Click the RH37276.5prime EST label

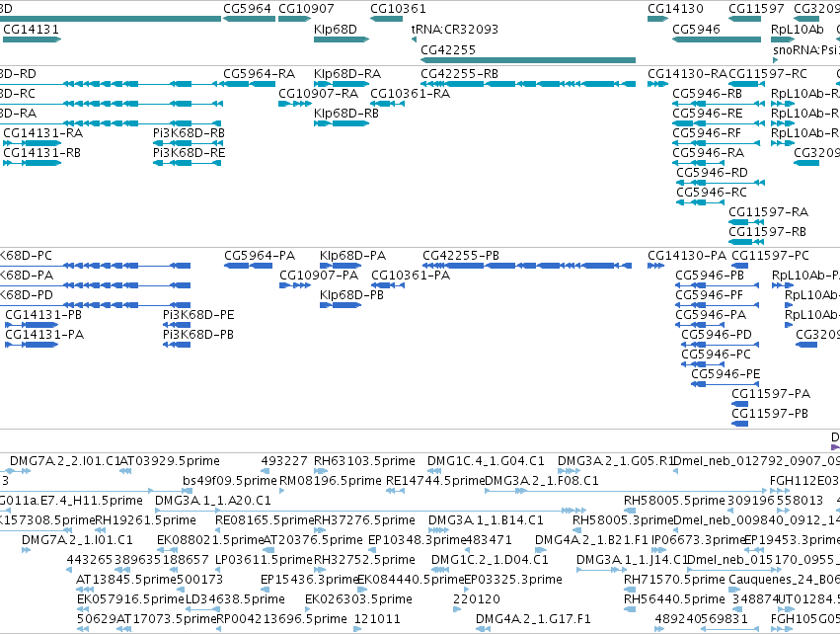(x=364, y=520)
